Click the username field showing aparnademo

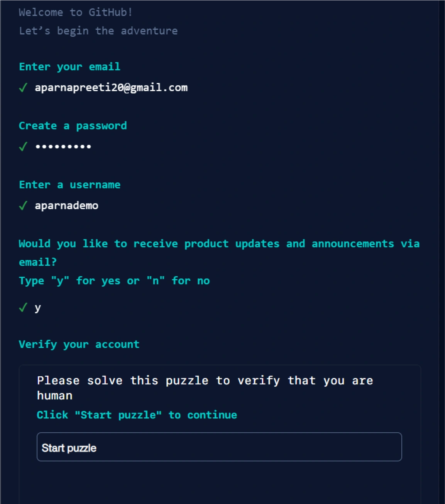66,206
